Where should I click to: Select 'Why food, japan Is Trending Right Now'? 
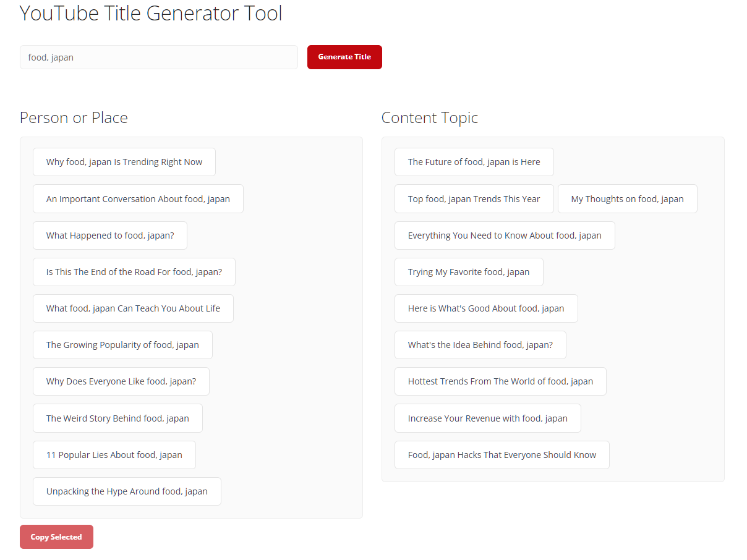[124, 162]
